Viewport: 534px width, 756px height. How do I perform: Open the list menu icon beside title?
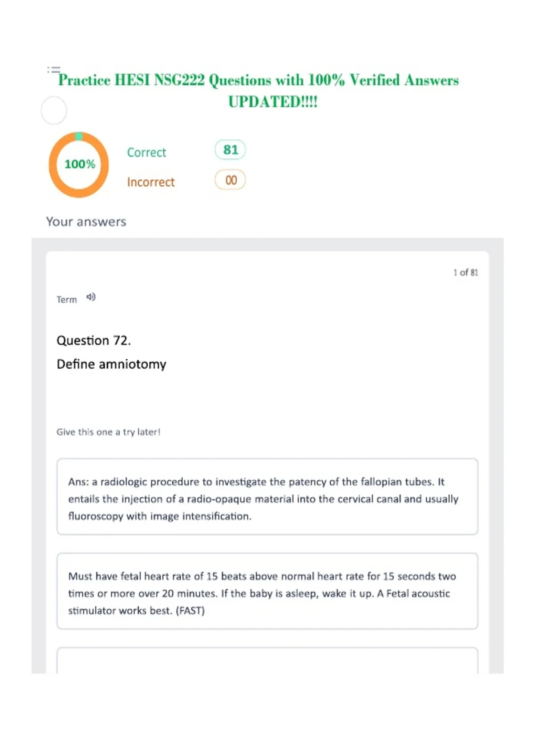53,70
